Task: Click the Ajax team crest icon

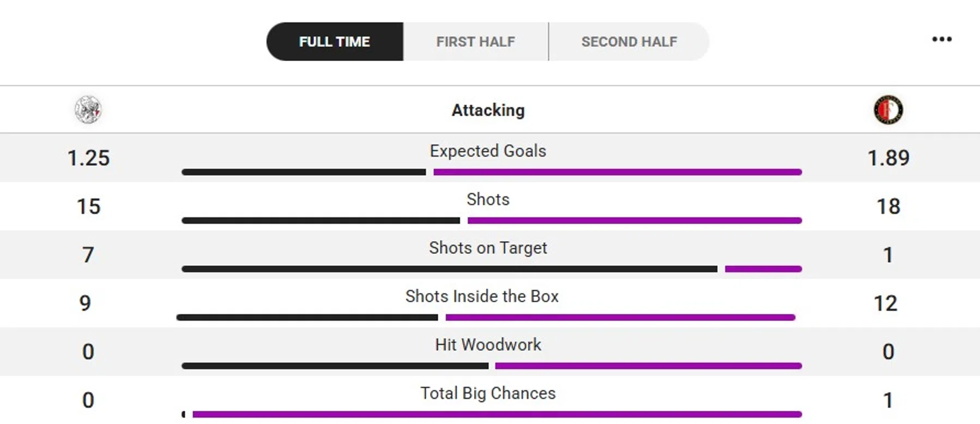Action: pos(88,110)
